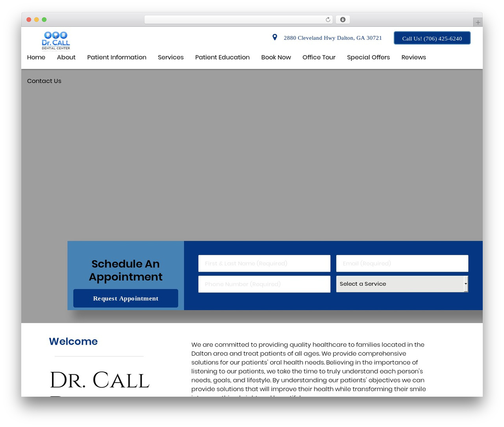Image resolution: width=504 pixels, height=427 pixels.
Task: Click the browser address bar
Action: [x=239, y=20]
